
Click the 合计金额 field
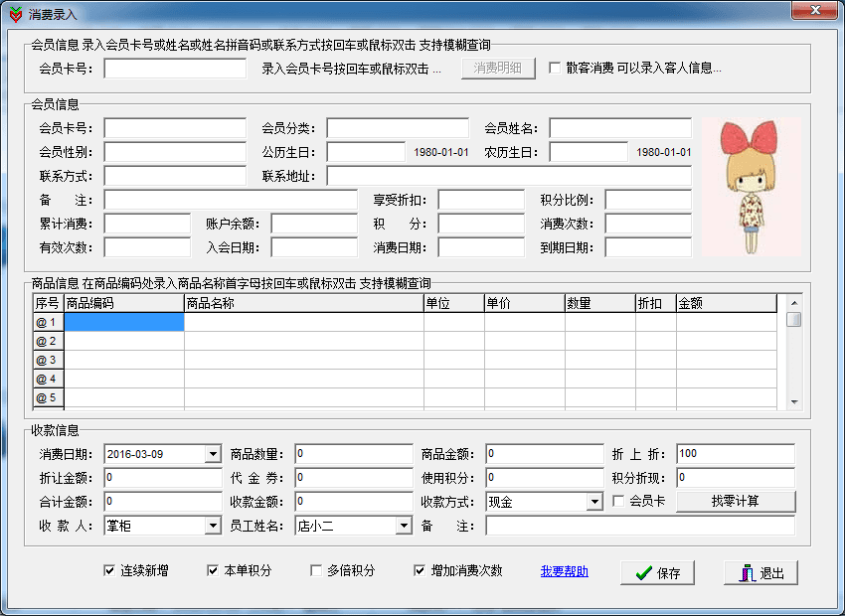point(163,502)
